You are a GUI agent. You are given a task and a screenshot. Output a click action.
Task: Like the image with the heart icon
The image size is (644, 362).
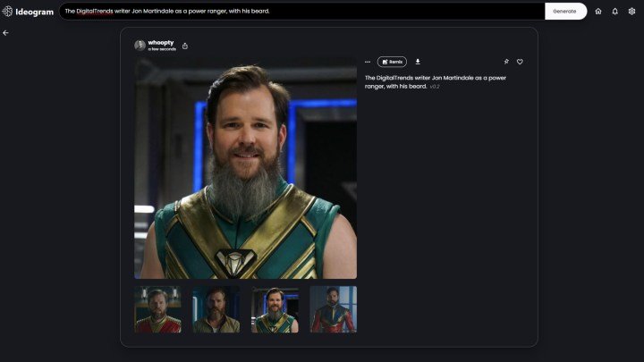pyautogui.click(x=520, y=62)
